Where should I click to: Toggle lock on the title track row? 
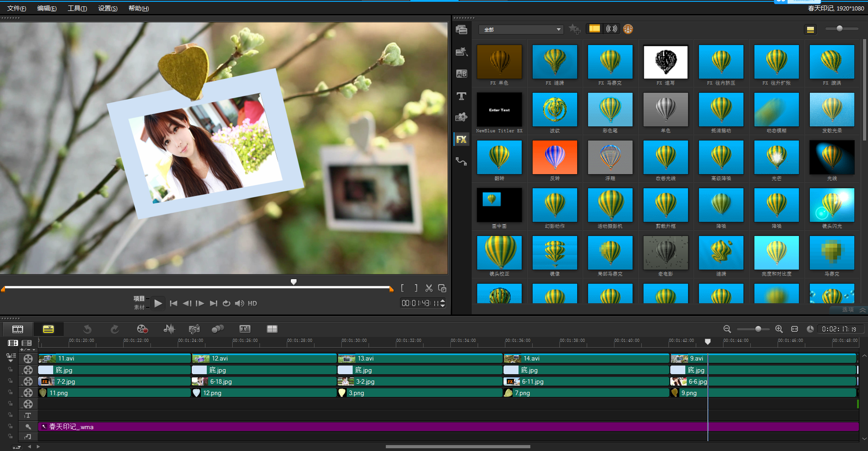coord(10,415)
